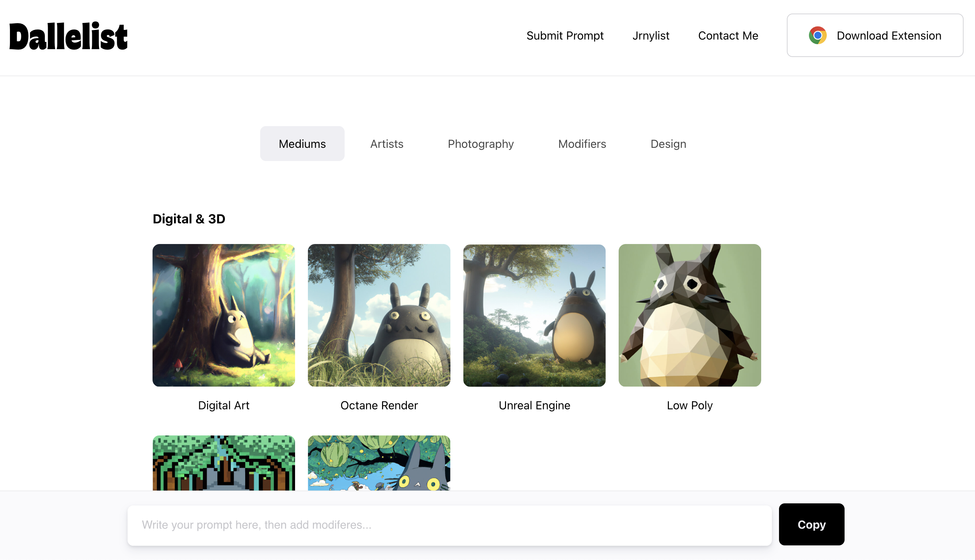Go to the Jrnylist page
This screenshot has width=975, height=560.
click(x=651, y=35)
